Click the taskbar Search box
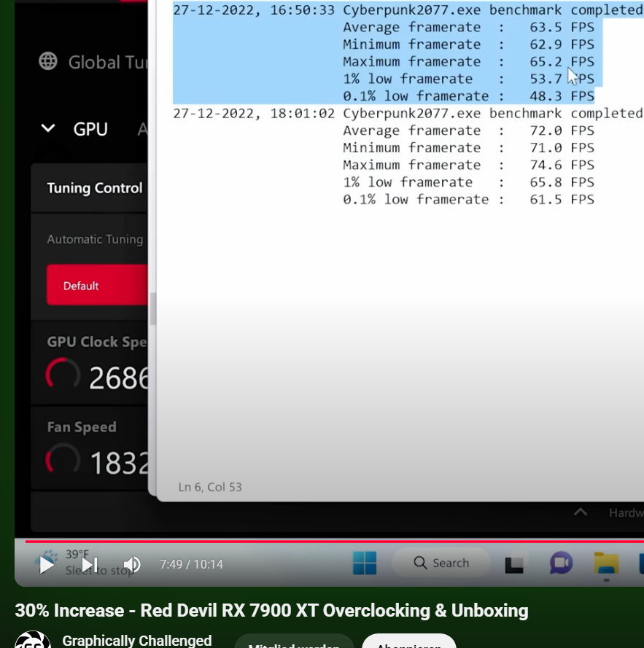The height and width of the screenshot is (648, 644). pyautogui.click(x=441, y=563)
